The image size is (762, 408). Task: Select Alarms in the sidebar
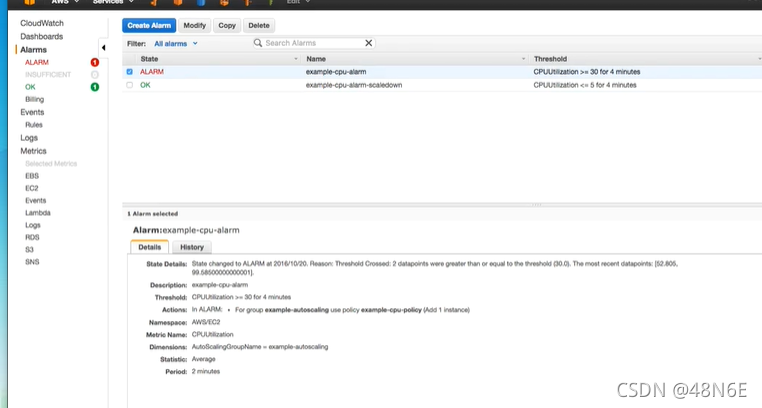pos(33,50)
